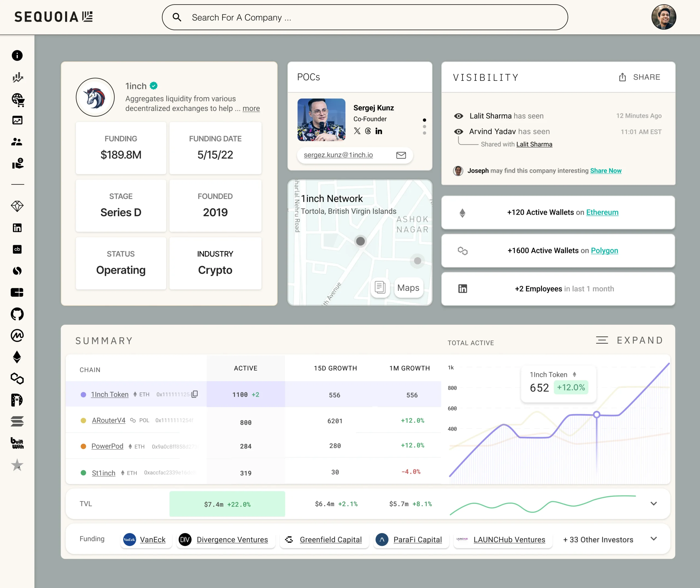Copy the 1Inch Token contract address
The width and height of the screenshot is (700, 588).
point(195,394)
